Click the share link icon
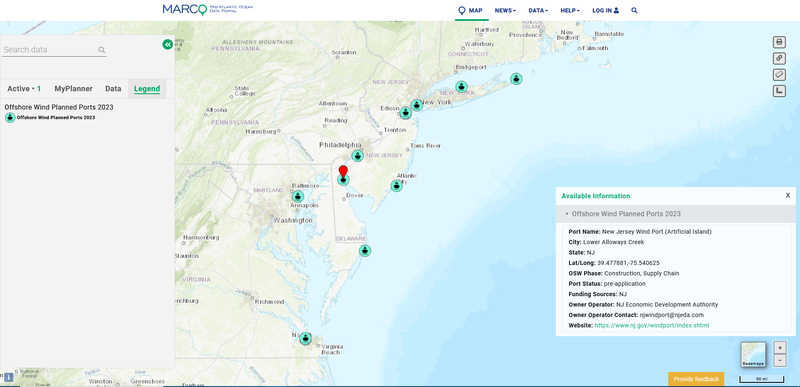 coord(779,58)
